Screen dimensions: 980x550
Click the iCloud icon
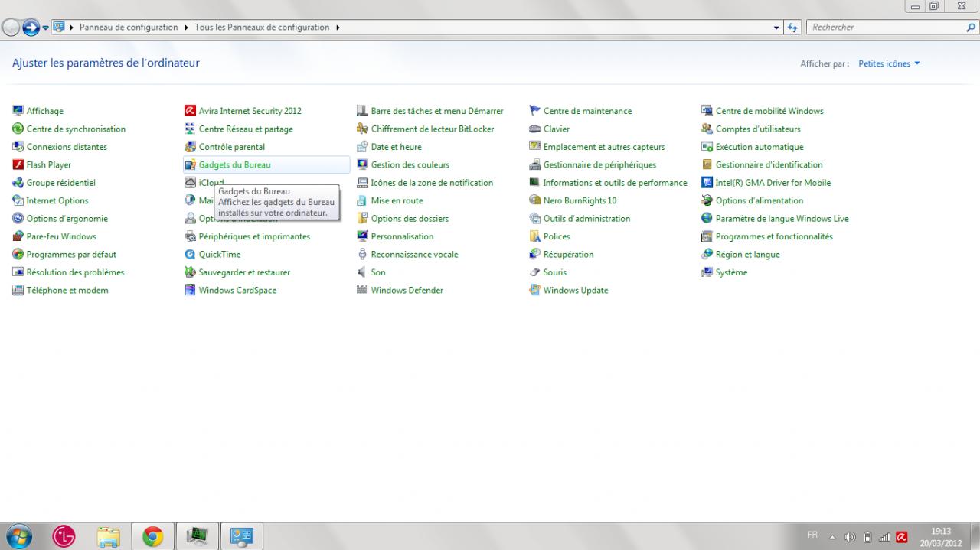(191, 183)
